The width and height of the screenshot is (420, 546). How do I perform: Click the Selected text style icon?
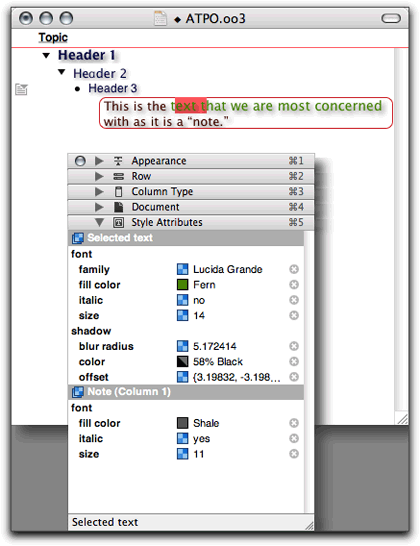[x=78, y=238]
